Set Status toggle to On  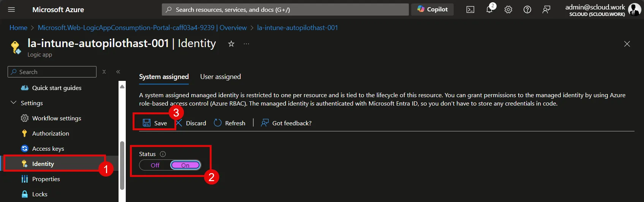pyautogui.click(x=185, y=165)
